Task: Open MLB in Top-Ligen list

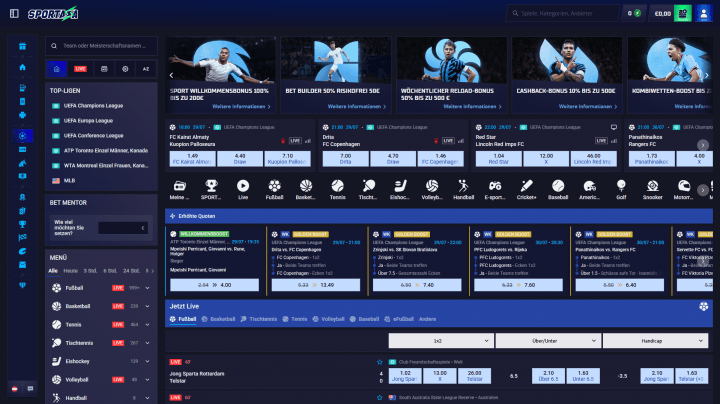Action: click(69, 180)
